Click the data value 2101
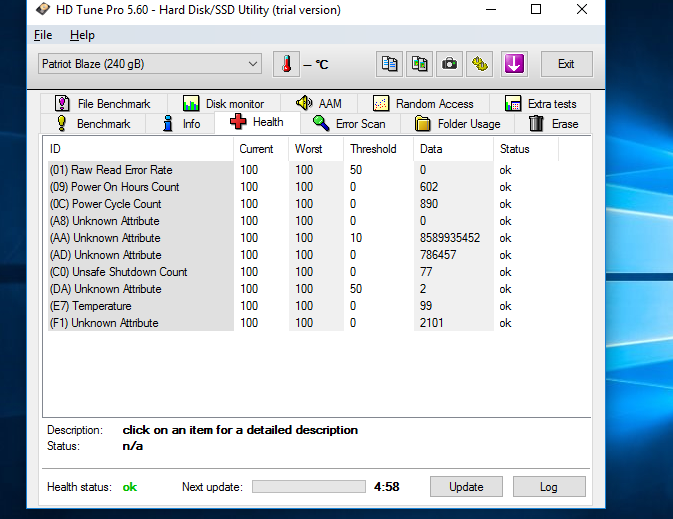 click(x=431, y=323)
